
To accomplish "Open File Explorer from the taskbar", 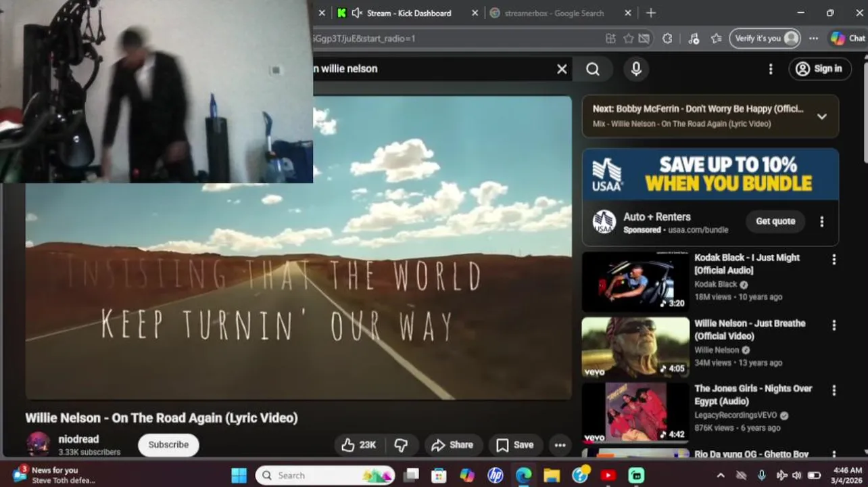I will (x=552, y=476).
